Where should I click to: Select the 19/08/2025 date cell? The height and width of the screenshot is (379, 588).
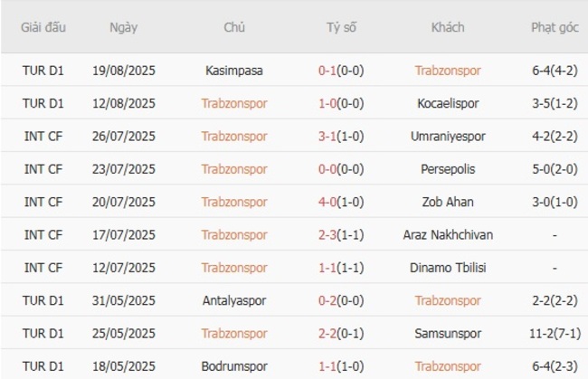pos(124,71)
